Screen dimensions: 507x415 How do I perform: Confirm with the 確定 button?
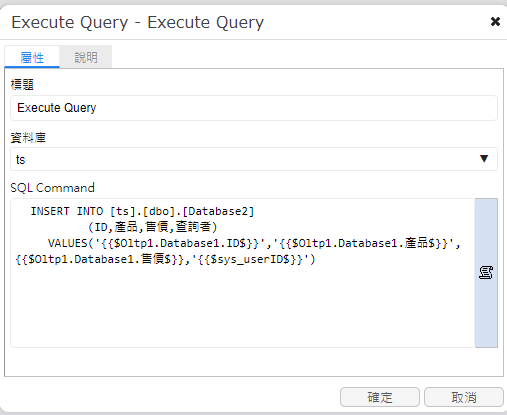coord(380,397)
